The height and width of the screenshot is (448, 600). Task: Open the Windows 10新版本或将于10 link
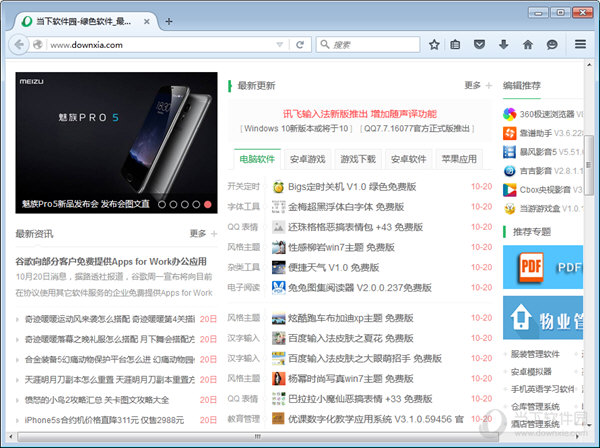(x=297, y=129)
